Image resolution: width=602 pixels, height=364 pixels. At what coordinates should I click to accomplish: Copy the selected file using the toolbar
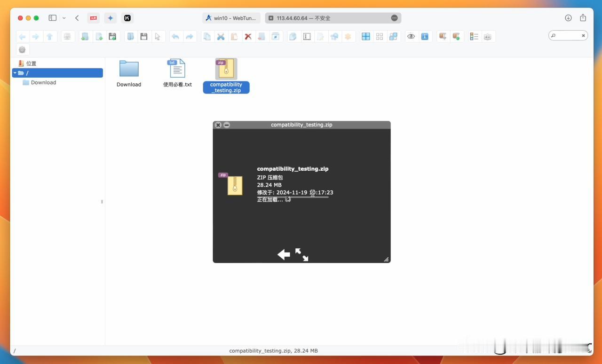[207, 37]
